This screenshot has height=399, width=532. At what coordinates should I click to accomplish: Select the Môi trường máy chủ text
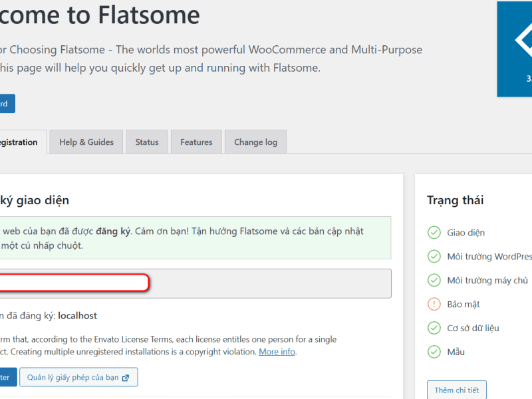487,281
